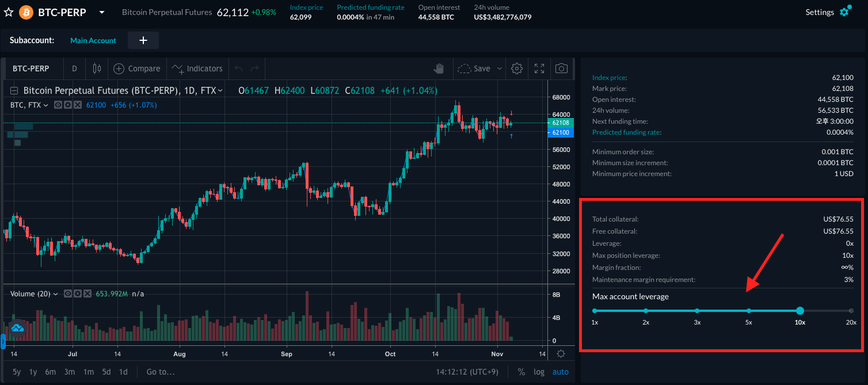Expand the Volume (20) indicator dropdown
Viewport: 868px width, 385px height.
click(x=56, y=294)
